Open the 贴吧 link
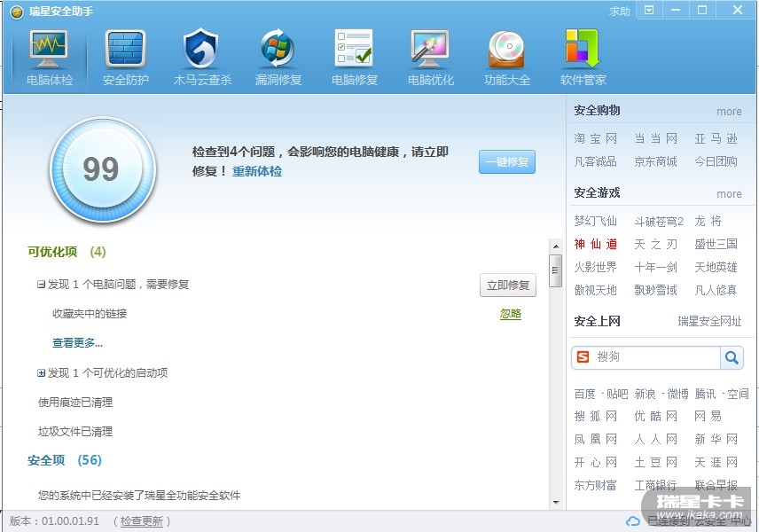The image size is (759, 532). pos(617,394)
